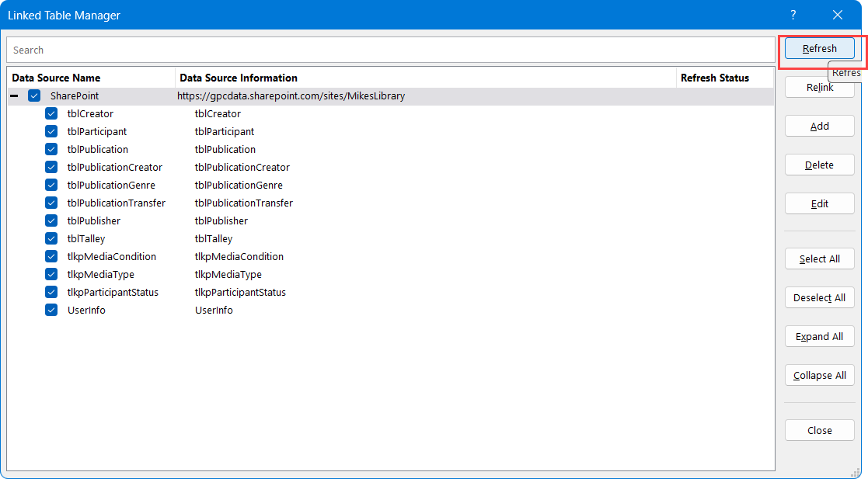This screenshot has height=479, width=868.
Task: Focus the Search field
Action: pyautogui.click(x=390, y=50)
